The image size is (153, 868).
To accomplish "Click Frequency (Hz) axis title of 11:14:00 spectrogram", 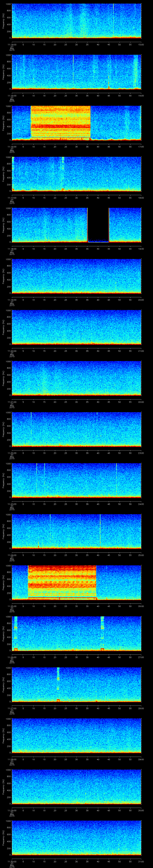I will click(3, 21).
